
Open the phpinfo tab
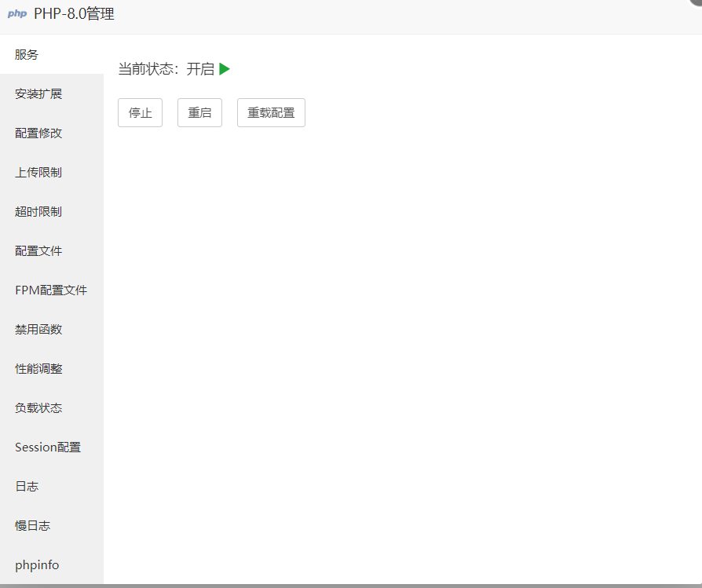(x=52, y=564)
